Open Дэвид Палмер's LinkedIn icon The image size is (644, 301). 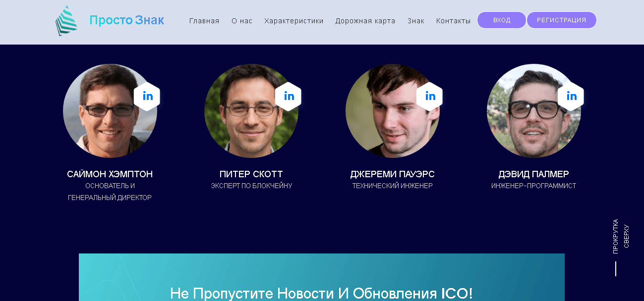571,96
